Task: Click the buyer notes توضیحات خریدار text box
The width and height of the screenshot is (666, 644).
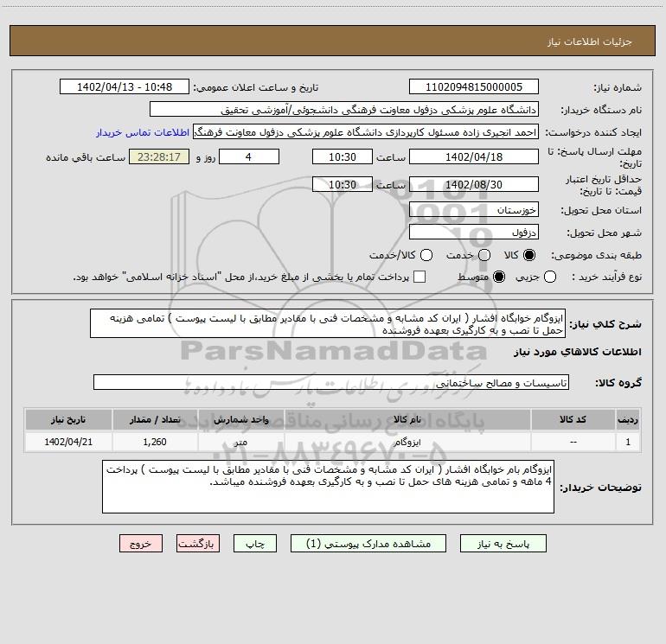Action: click(x=328, y=487)
